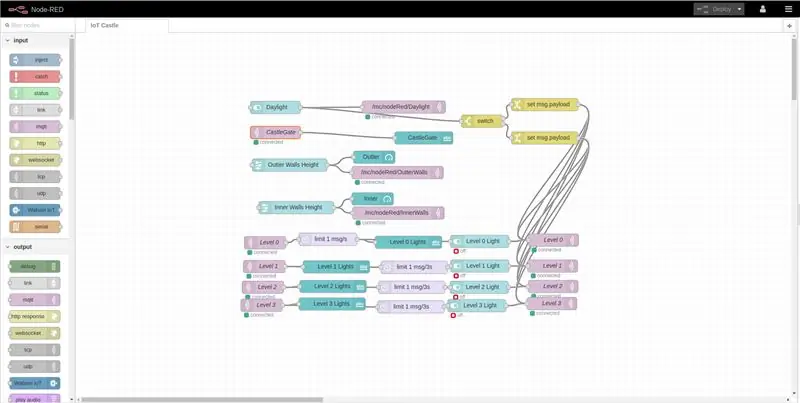Screen dimensions: 800x403
Task: Select the websocket output node
Action: (x=34, y=333)
